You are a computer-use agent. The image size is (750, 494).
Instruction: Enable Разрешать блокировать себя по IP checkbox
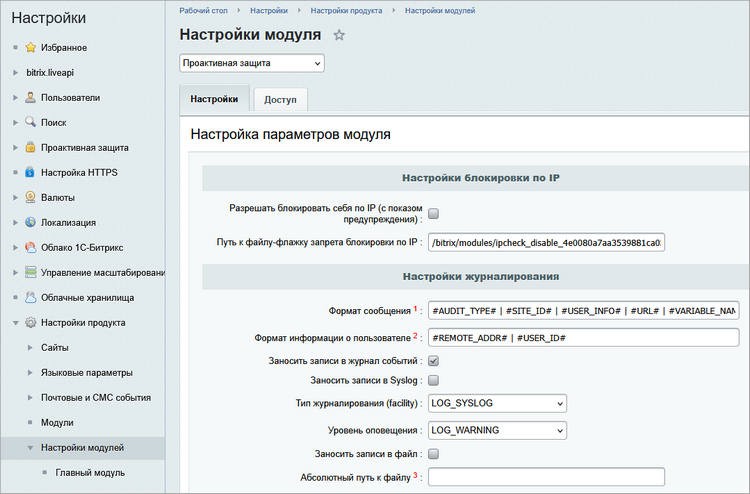(x=434, y=213)
